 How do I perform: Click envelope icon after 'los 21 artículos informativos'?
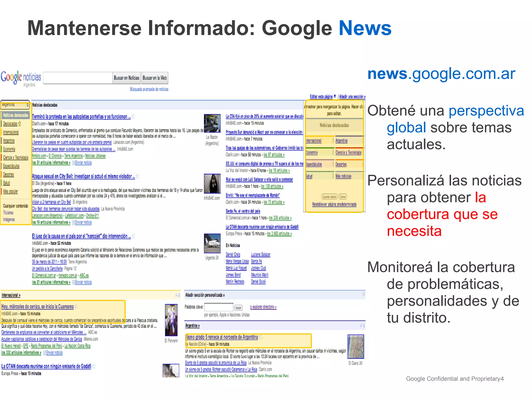pyautogui.click(x=74, y=282)
